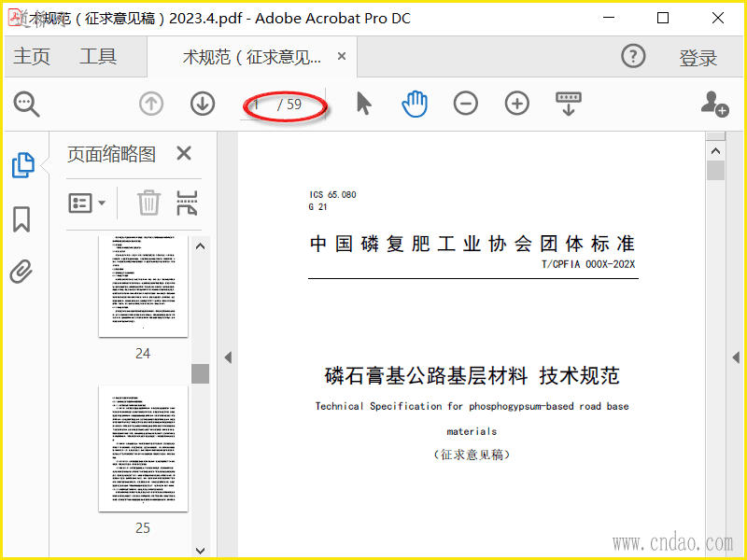Screen dimensions: 747x560
Task: Click the 登录 sign-in button
Action: (x=698, y=58)
